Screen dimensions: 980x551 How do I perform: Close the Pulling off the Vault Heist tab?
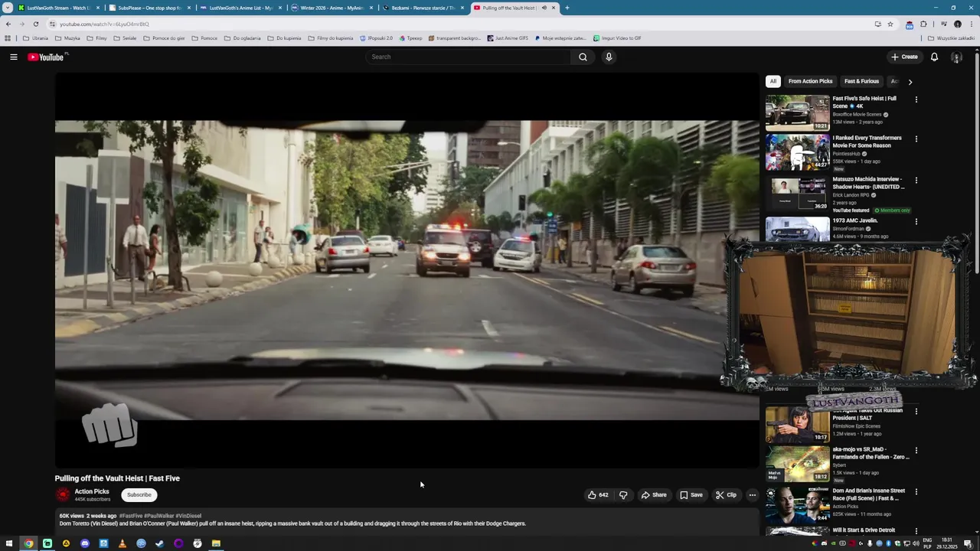click(x=553, y=8)
